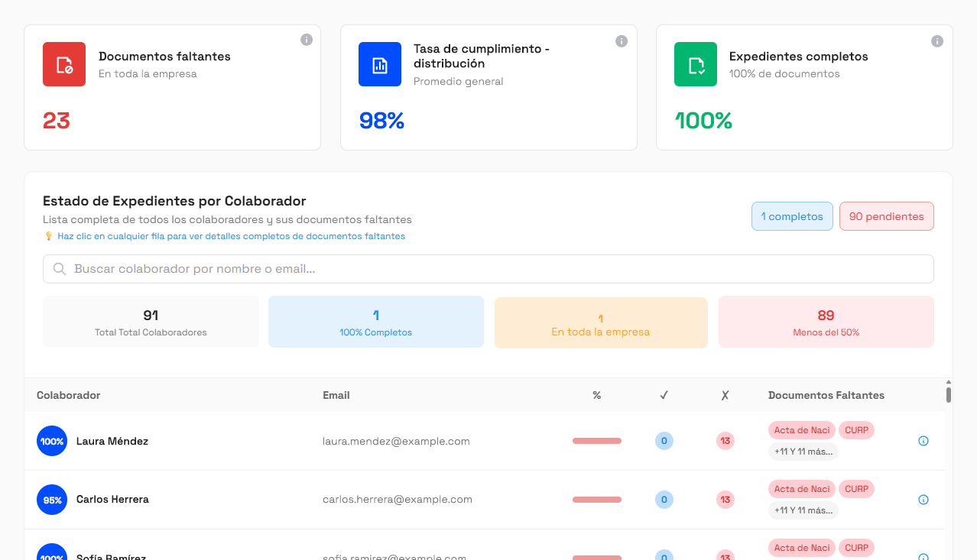Screen dimensions: 977x560
Task: Click the green Expedientes completos icon
Action: pos(696,64)
